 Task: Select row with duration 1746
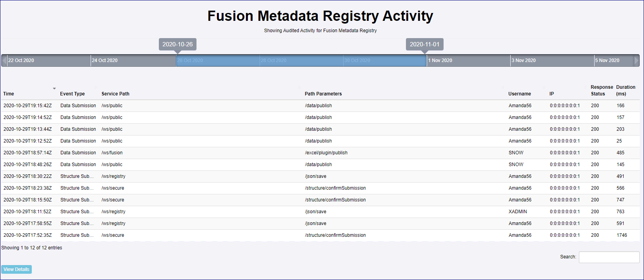coord(622,235)
